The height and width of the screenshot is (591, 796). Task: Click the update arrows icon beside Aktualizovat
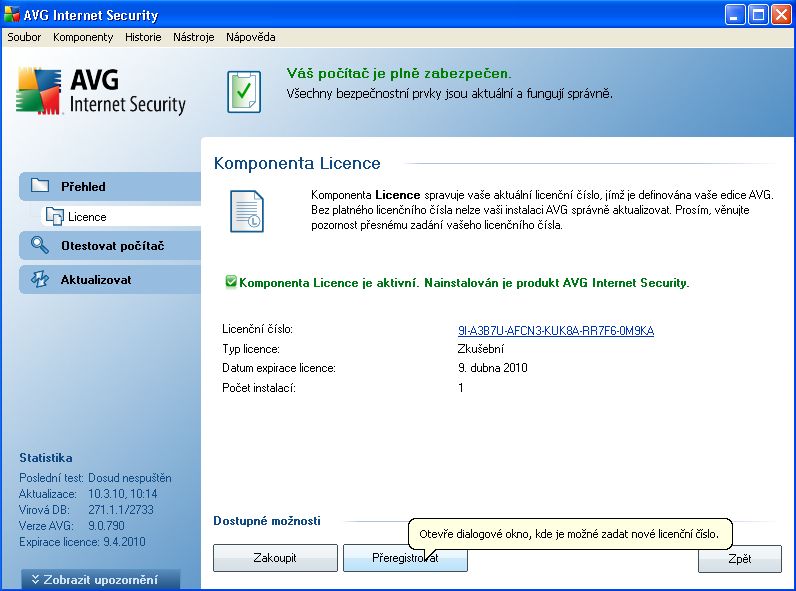(40, 279)
